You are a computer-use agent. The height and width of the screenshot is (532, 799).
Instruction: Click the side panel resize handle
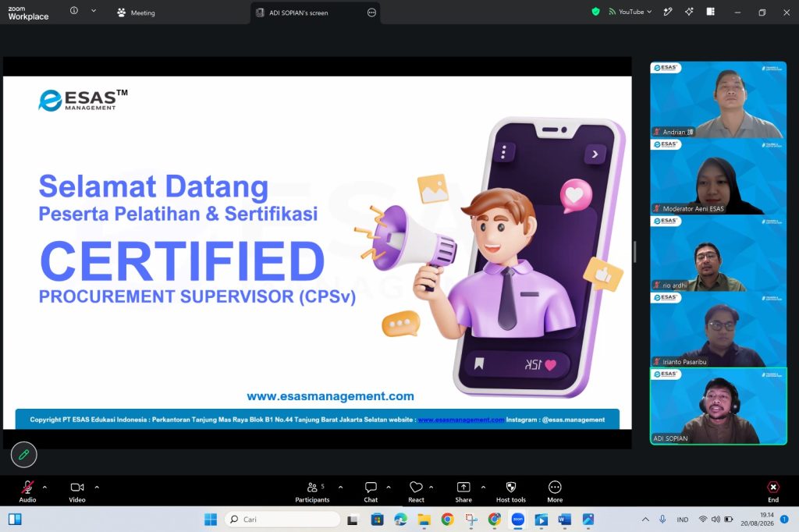[635, 252]
